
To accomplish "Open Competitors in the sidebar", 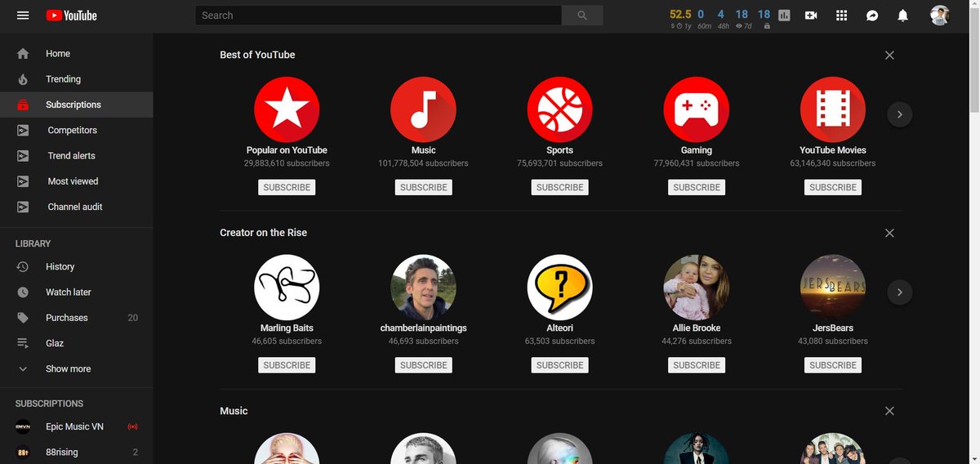I will click(x=76, y=130).
